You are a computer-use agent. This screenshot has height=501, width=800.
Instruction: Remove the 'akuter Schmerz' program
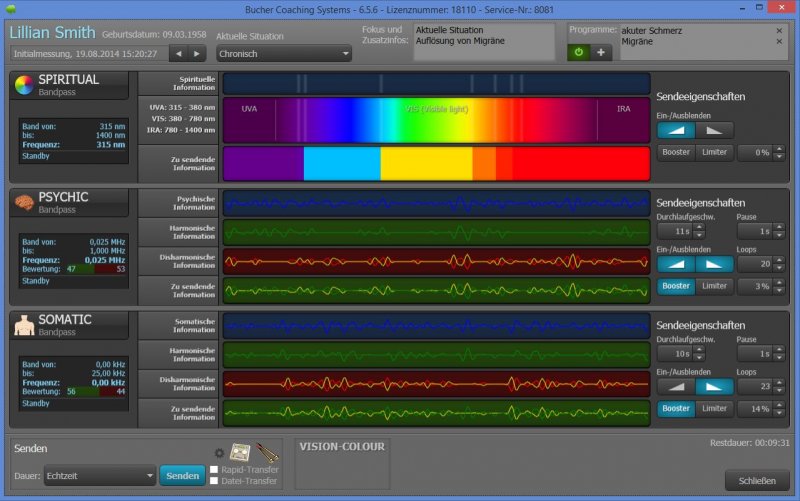pyautogui.click(x=779, y=31)
